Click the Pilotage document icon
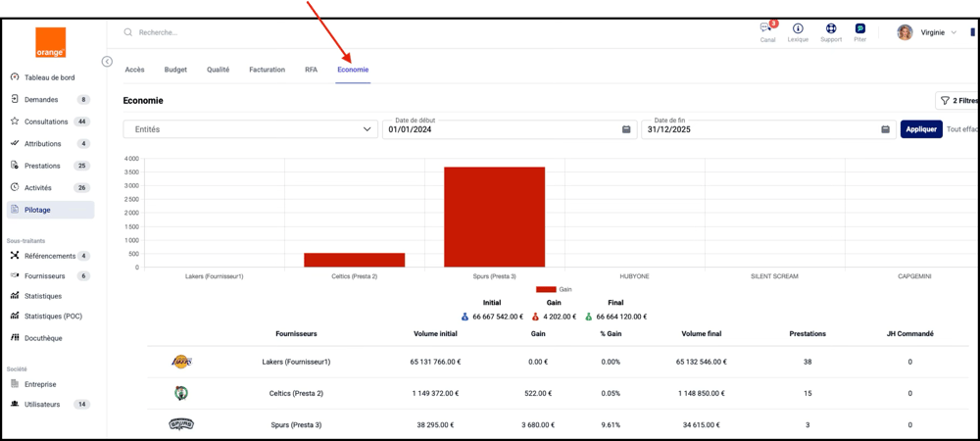This screenshot has height=441, width=980. pos(15,210)
